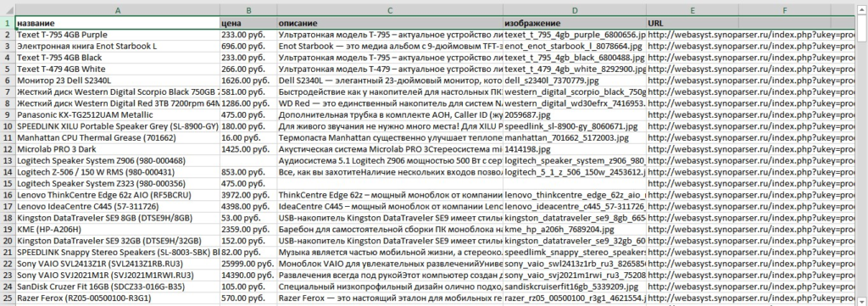This screenshot has width=868, height=306.
Task: Select the empty price cell in row 13
Action: click(x=248, y=160)
